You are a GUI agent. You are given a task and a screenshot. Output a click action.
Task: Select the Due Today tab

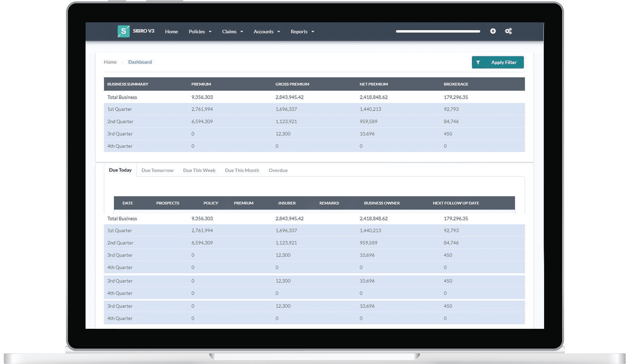pos(120,170)
